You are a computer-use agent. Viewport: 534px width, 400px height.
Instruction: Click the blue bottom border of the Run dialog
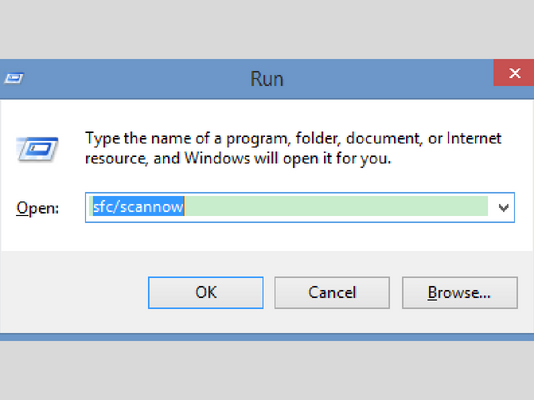tap(267, 337)
